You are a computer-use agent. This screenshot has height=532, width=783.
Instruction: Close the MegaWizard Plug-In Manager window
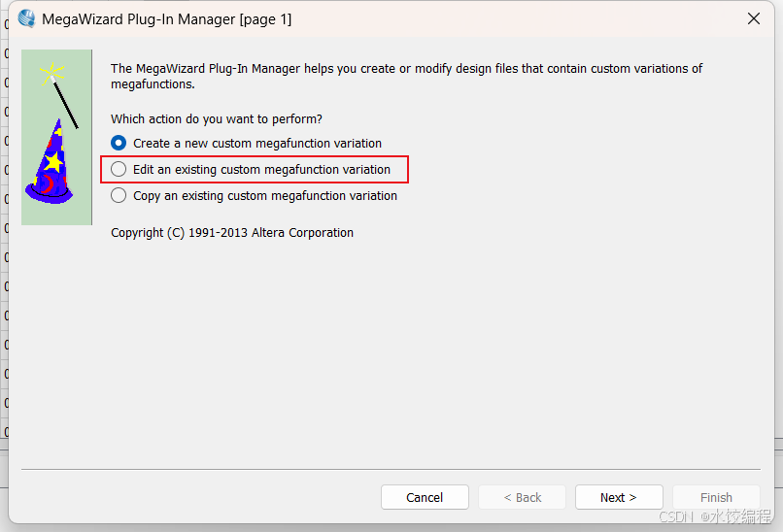point(754,19)
